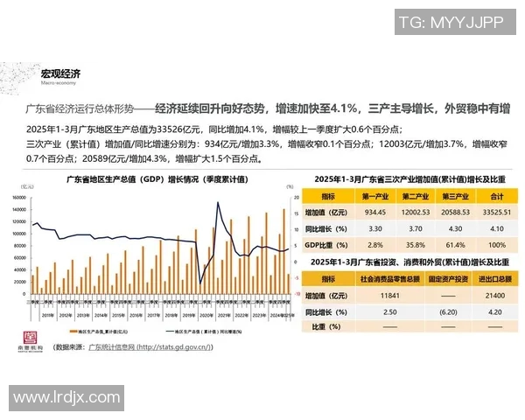Select the title 2025年1-3月广东省三次产业增加值 table heading

(x=409, y=179)
